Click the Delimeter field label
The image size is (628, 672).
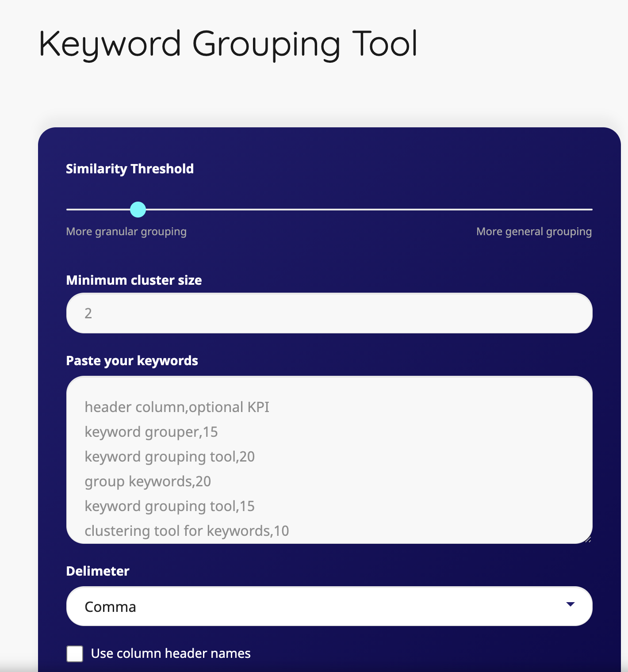click(x=98, y=571)
